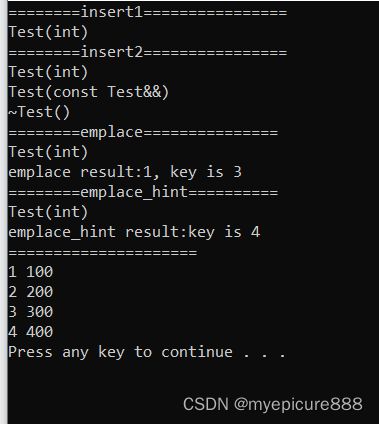The height and width of the screenshot is (424, 379).
Task: Click Test(int) line below emplace_hint header
Action: [x=48, y=212]
